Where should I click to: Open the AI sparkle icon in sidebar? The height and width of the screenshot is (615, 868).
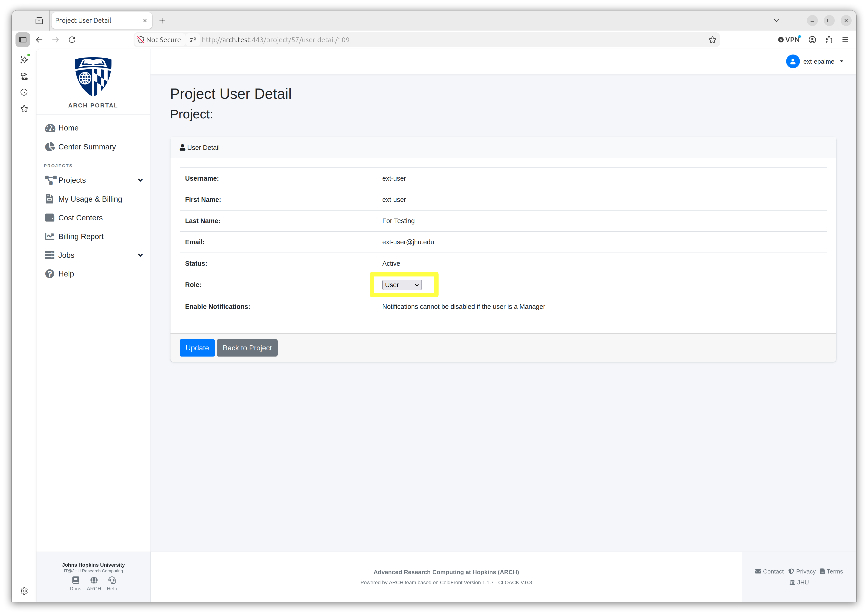24,60
